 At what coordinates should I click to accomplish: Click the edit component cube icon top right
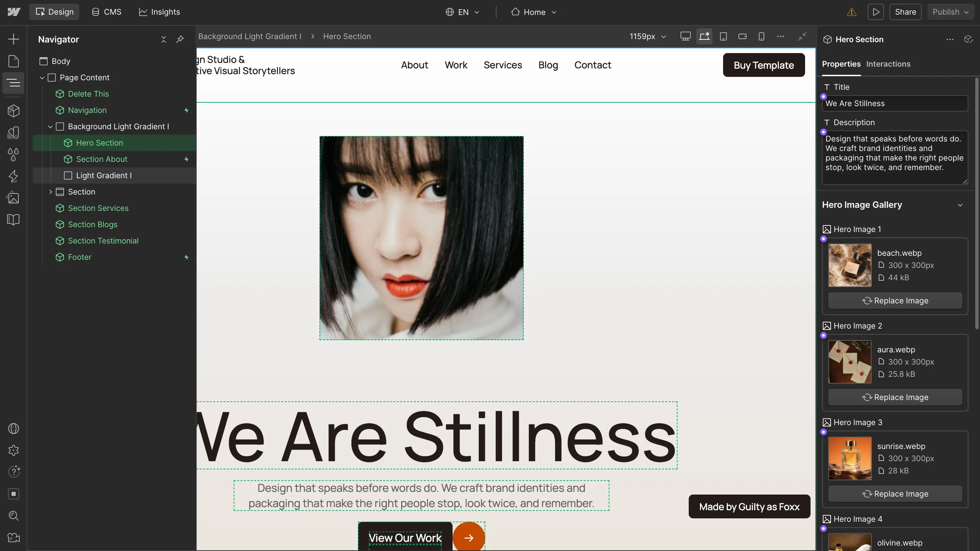(968, 39)
